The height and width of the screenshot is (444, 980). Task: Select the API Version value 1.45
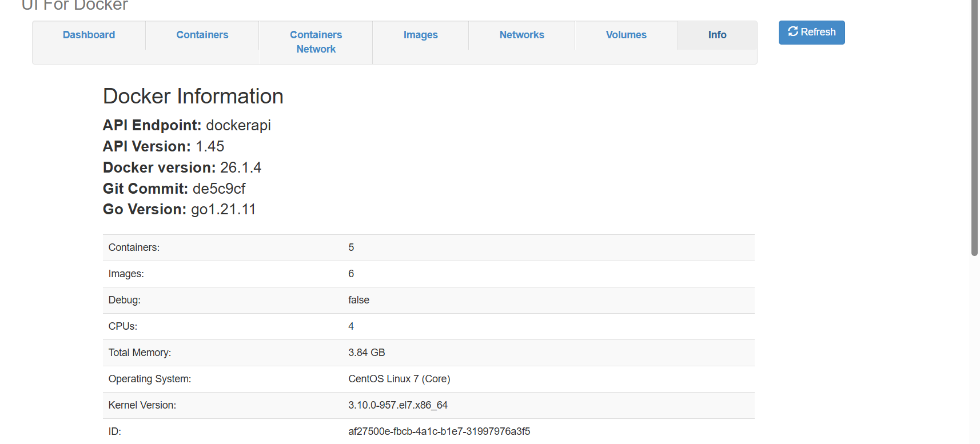(x=210, y=146)
